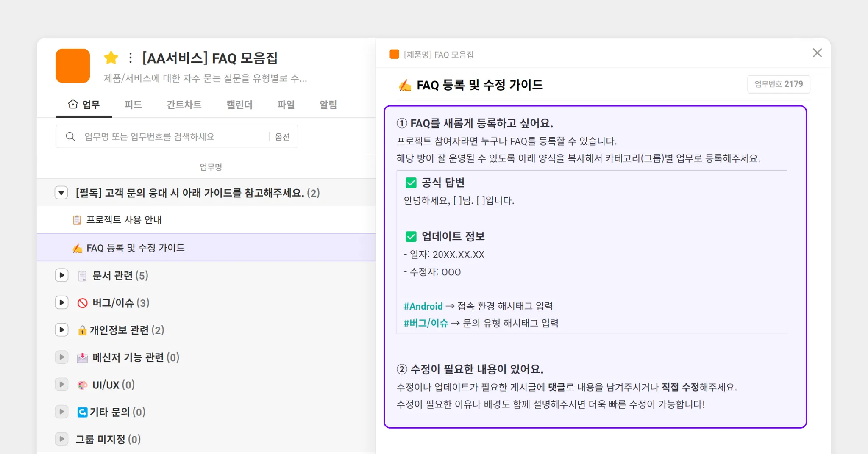The image size is (868, 454).
Task: Toggle the 업데이트 정보 green checkbox
Action: click(411, 237)
